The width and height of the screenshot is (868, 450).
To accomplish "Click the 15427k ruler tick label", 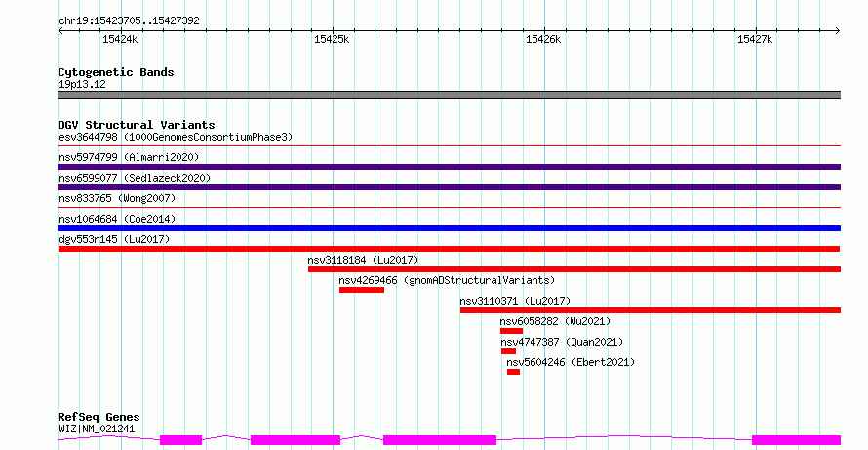I will [x=755, y=39].
